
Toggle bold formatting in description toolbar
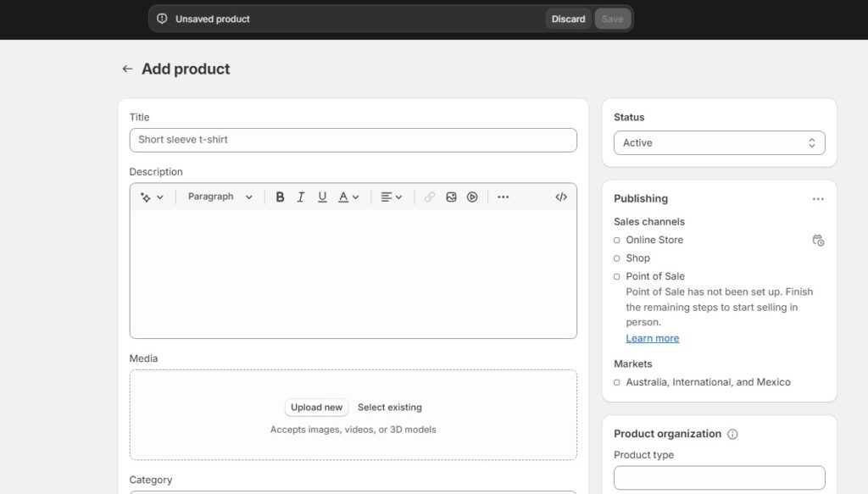click(280, 197)
